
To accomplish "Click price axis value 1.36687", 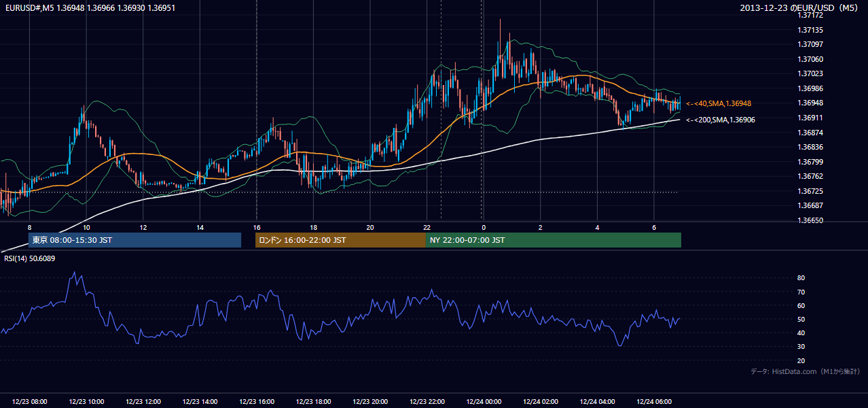I will point(810,205).
